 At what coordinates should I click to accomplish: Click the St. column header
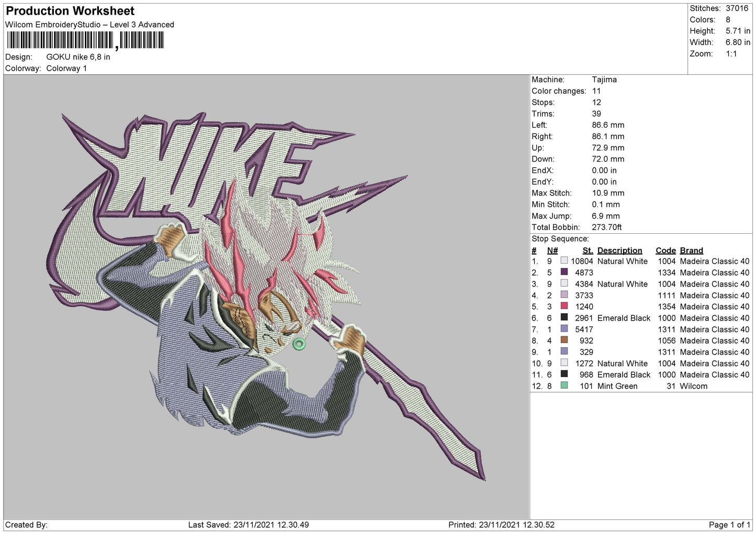click(588, 251)
